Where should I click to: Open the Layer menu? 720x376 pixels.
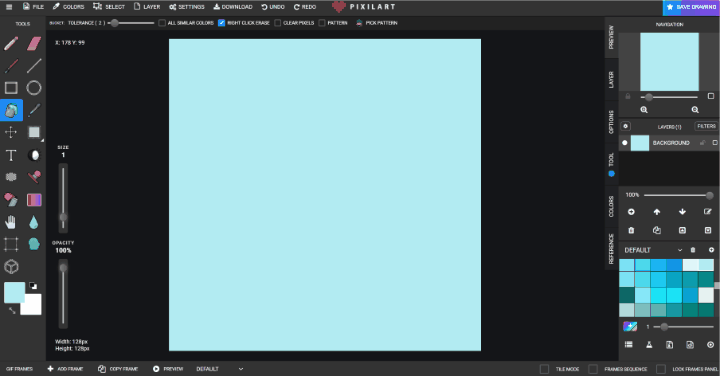coord(147,7)
